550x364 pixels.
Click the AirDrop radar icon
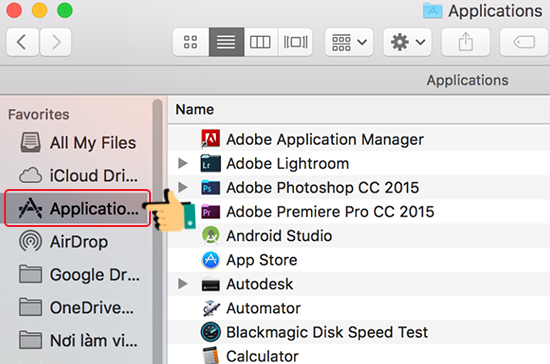tap(31, 241)
